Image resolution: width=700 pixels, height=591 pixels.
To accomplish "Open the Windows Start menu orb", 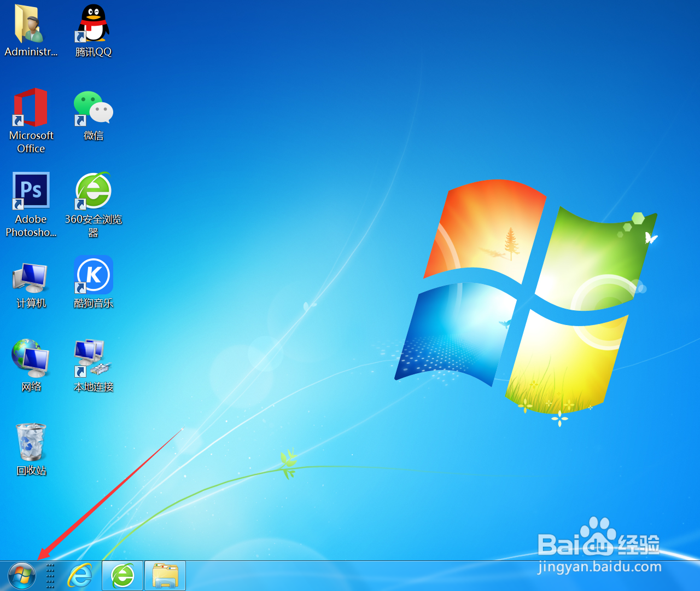I will (22, 576).
